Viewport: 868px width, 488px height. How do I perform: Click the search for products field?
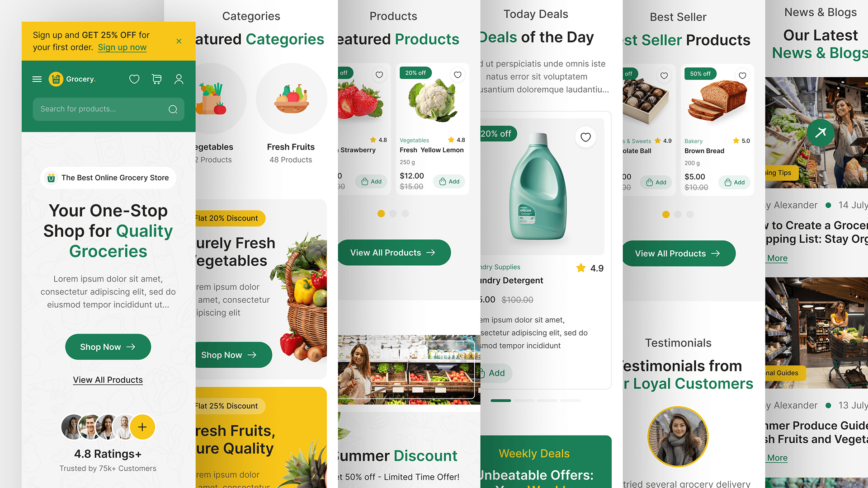108,109
